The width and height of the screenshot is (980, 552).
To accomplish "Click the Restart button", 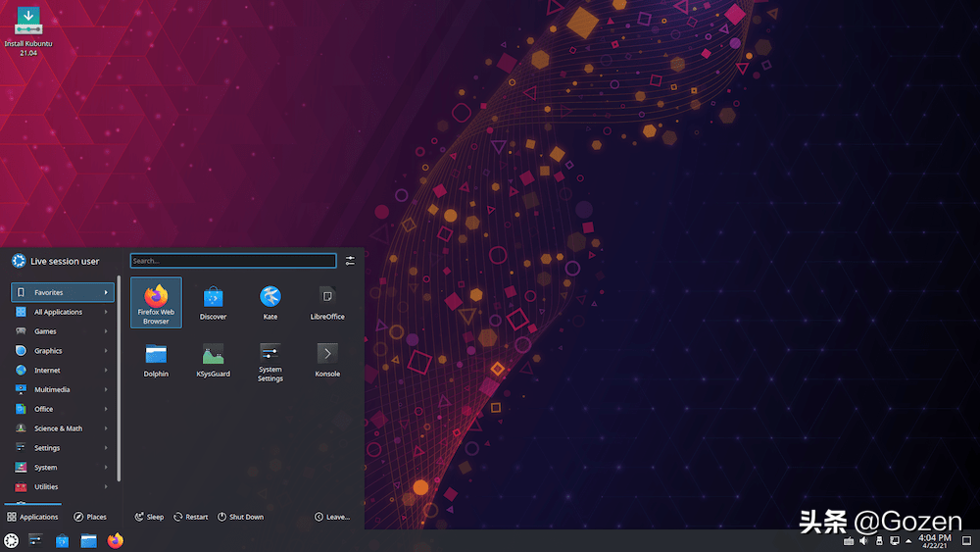I will tap(191, 517).
